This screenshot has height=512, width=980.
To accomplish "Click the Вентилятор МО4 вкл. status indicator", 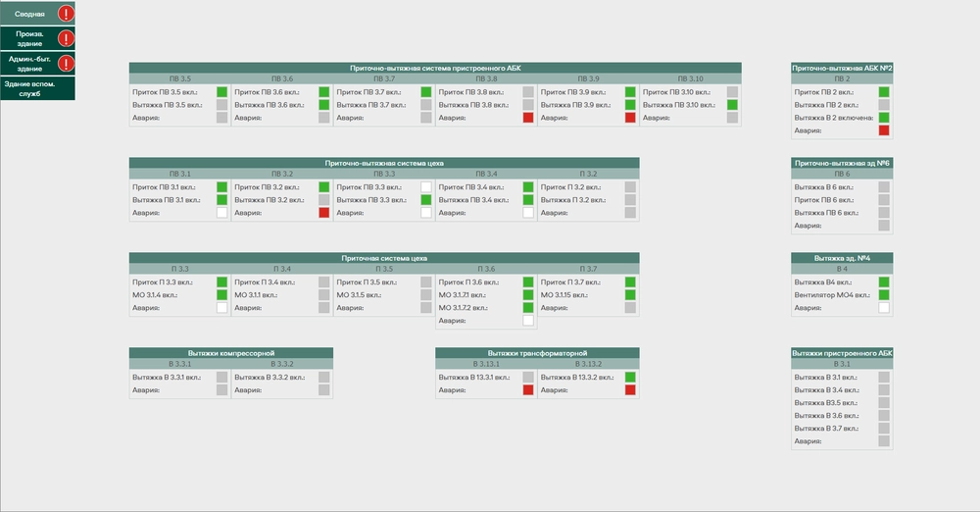I will [x=884, y=294].
